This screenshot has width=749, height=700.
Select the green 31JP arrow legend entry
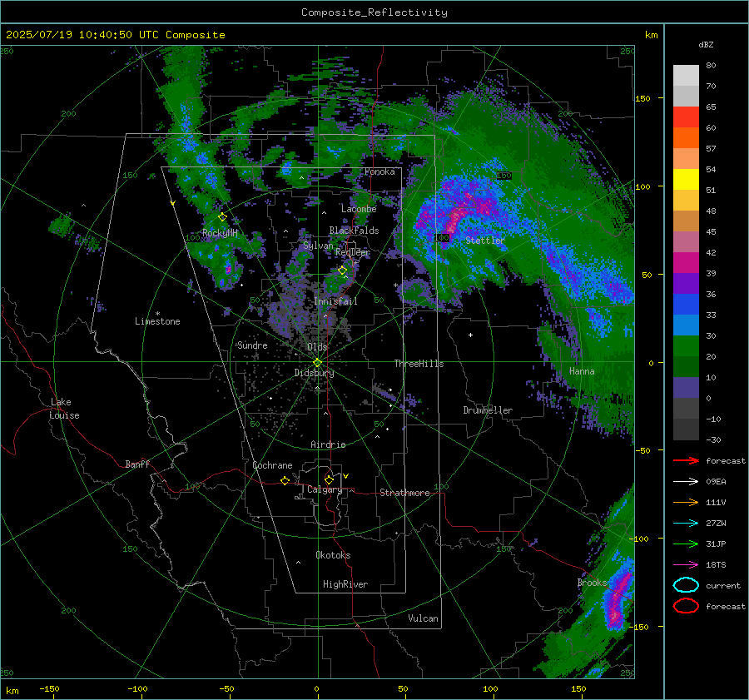(x=686, y=544)
